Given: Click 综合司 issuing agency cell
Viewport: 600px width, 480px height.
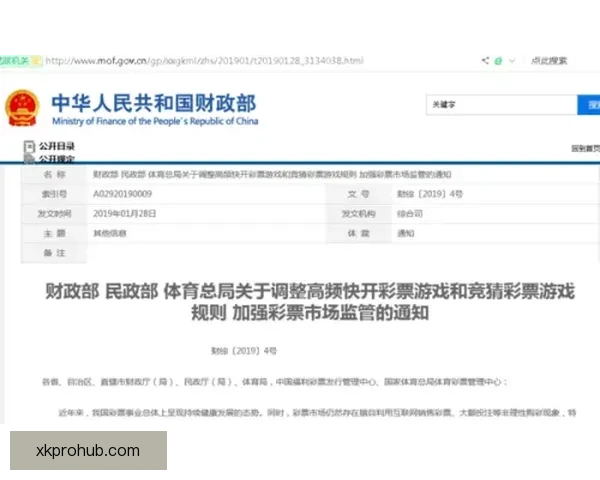Looking at the screenshot, I should (x=409, y=214).
